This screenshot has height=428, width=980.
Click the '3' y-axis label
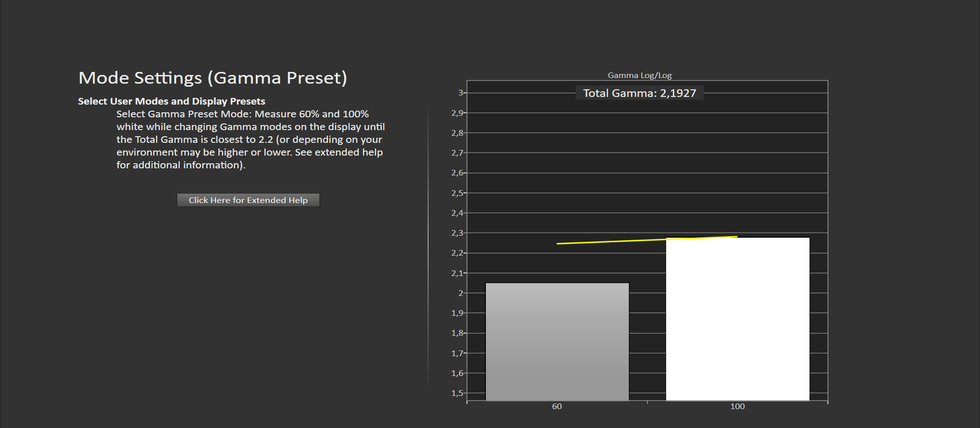[460, 93]
